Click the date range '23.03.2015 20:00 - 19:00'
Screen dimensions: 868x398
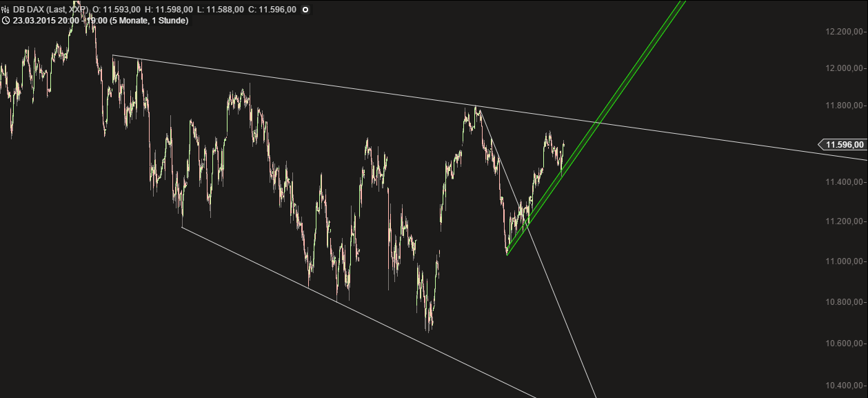click(59, 21)
